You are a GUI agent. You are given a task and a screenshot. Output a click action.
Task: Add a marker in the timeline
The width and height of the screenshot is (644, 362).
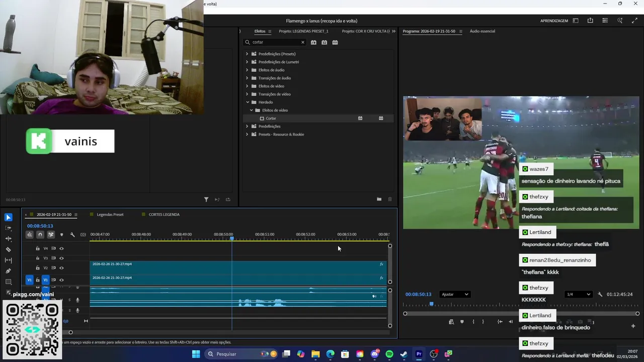pos(62,235)
